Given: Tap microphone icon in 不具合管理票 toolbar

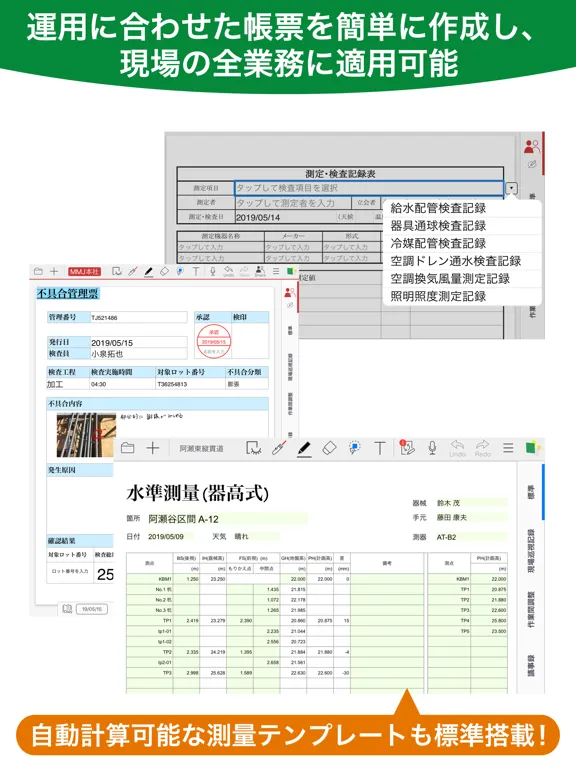Looking at the screenshot, I should 213,271.
